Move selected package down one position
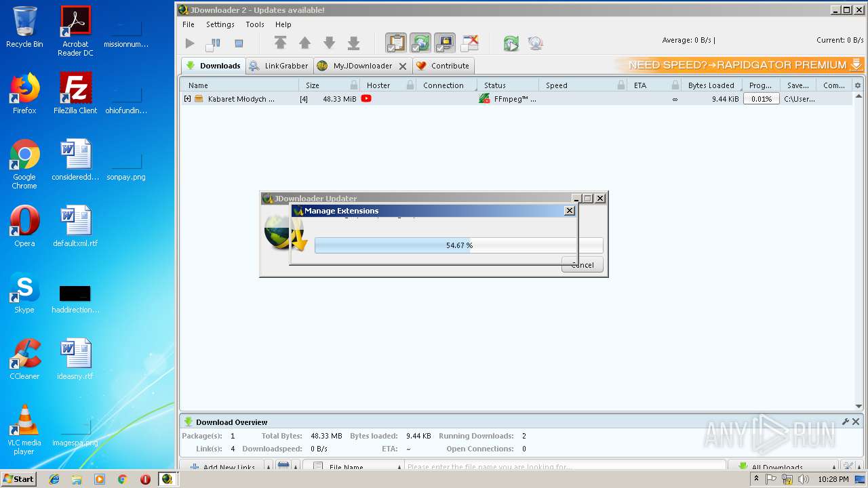This screenshot has height=488, width=868. pos(329,43)
